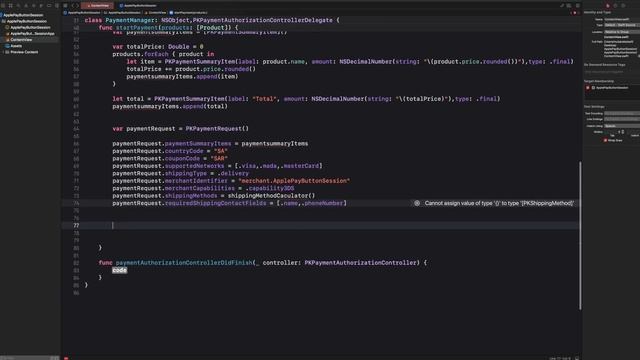The image size is (640, 360).
Task: Open the ContentView editor tab
Action: [98, 6]
